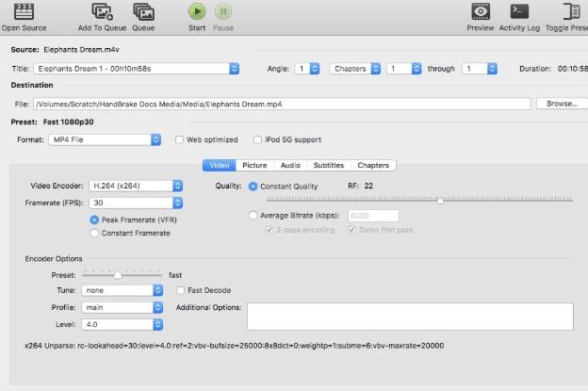Screen dimensions: 588x391
Task: Click the Add To Queue icon
Action: click(x=102, y=11)
